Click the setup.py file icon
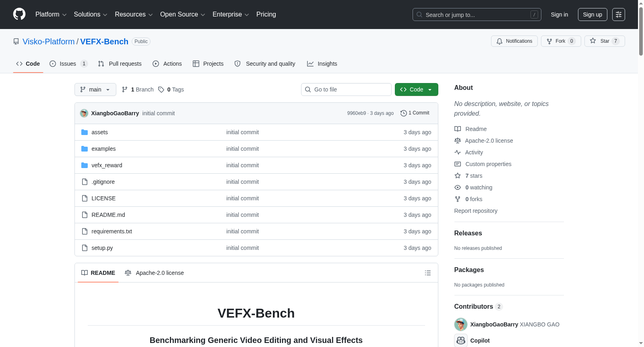The image size is (644, 347). 85,248
